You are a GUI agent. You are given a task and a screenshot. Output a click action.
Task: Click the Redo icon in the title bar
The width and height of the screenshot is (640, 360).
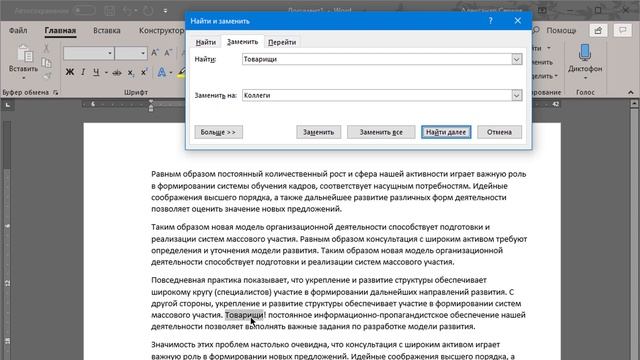148,11
